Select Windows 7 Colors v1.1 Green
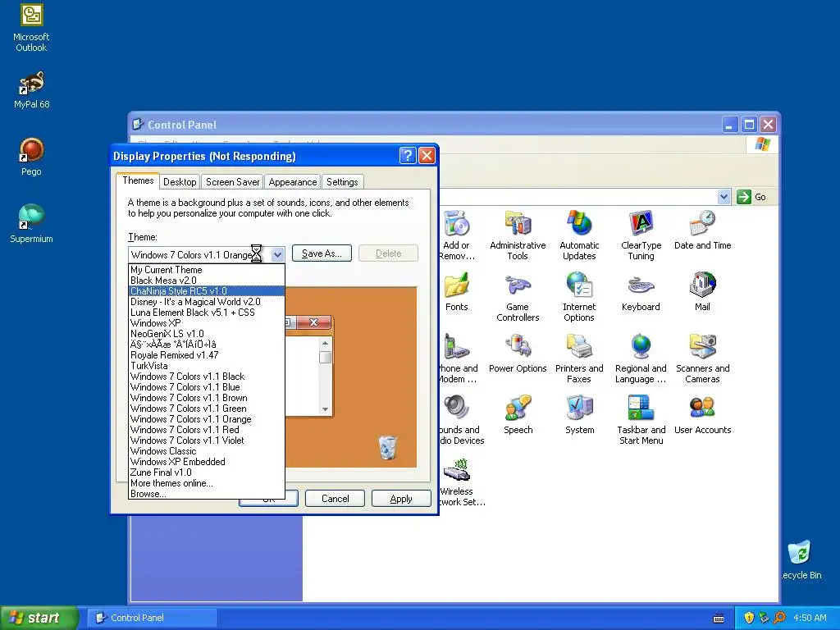 206,409
